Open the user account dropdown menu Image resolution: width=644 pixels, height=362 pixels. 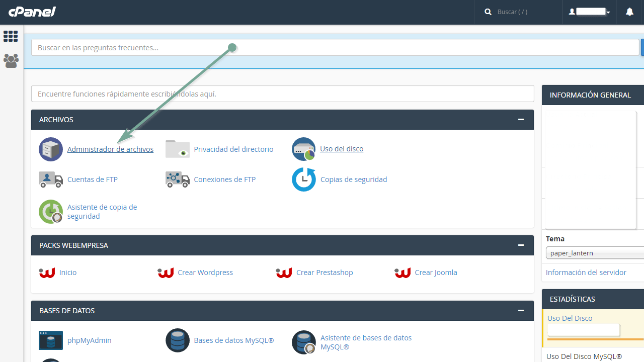(589, 12)
